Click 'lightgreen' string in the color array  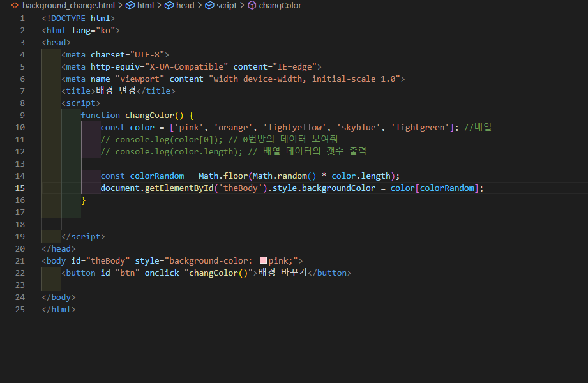coord(419,127)
